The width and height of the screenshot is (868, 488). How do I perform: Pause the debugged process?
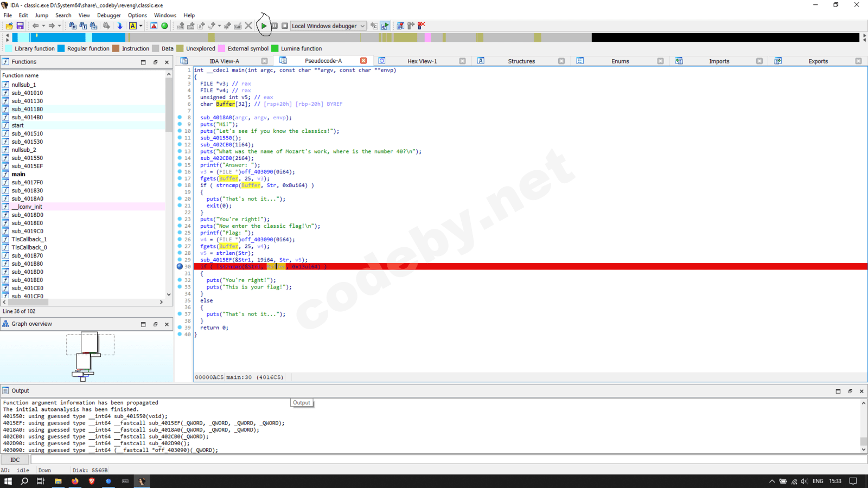pos(275,26)
